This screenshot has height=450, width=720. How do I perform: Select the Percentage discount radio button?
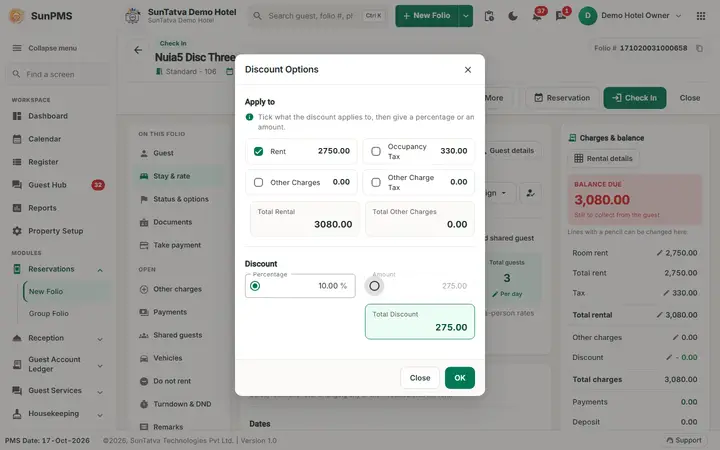tap(255, 286)
